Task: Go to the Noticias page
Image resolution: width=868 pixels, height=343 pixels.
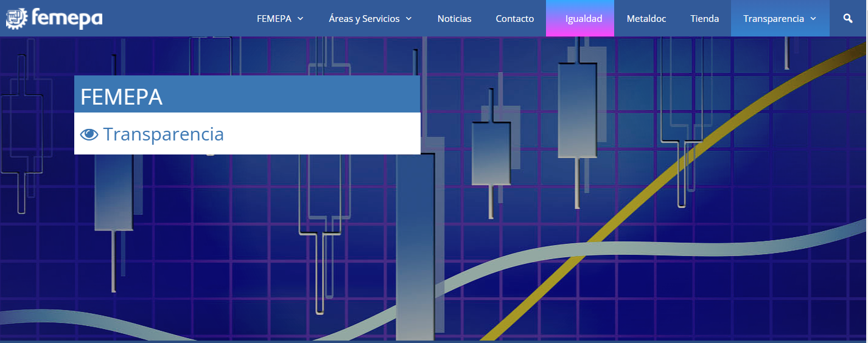Action: point(454,19)
